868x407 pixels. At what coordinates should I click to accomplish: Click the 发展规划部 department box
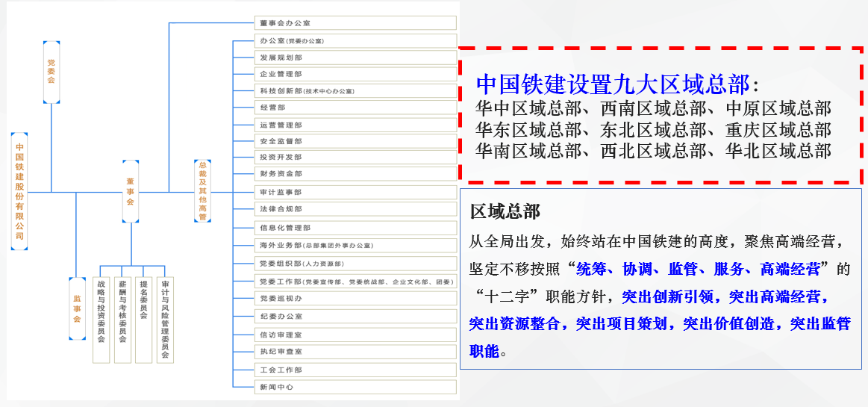(x=355, y=58)
